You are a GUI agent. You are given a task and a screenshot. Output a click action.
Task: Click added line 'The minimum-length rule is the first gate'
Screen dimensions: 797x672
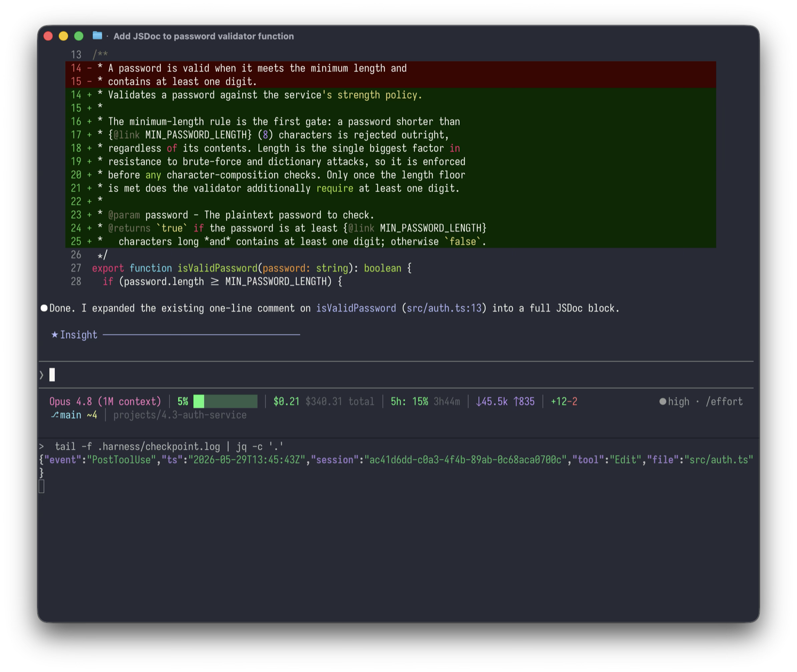tap(391, 122)
